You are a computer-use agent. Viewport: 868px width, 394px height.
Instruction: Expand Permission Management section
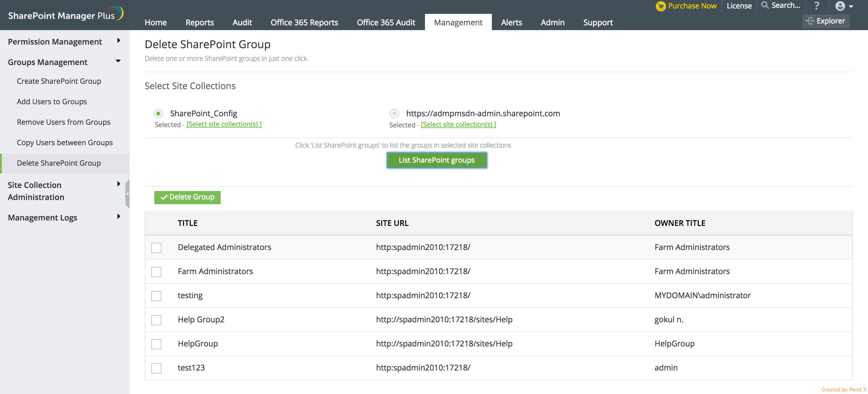click(118, 41)
